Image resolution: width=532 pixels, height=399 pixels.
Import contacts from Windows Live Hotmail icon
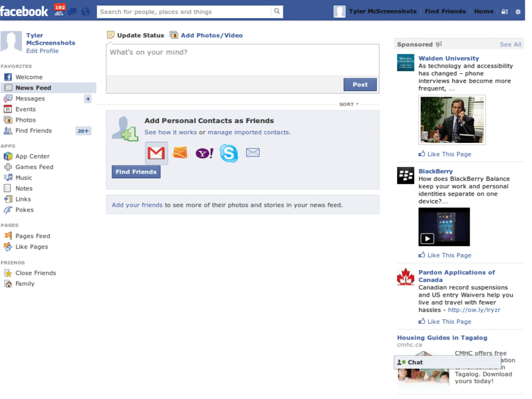click(x=180, y=153)
